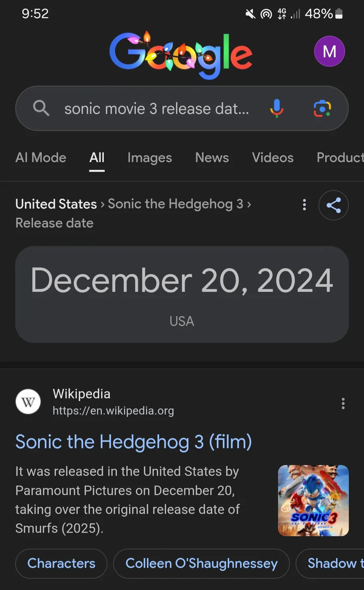Open the News results tab
This screenshot has width=364, height=590.
[212, 158]
